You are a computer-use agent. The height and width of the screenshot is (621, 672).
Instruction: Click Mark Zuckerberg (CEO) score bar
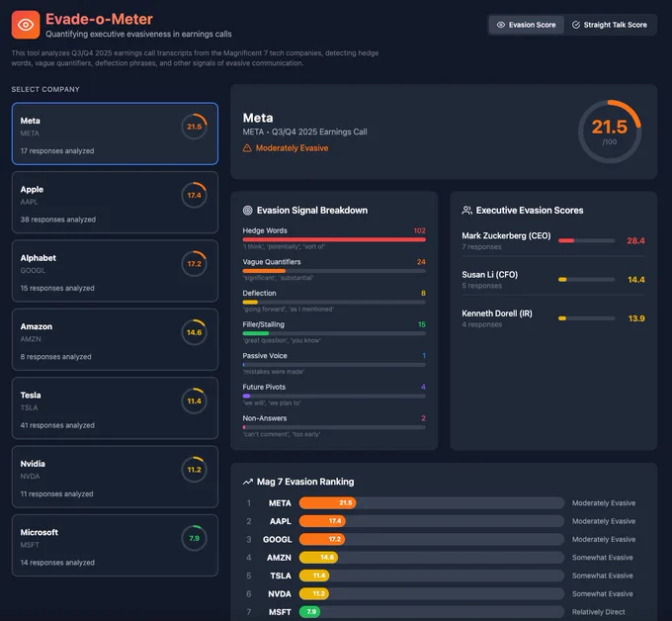point(586,240)
